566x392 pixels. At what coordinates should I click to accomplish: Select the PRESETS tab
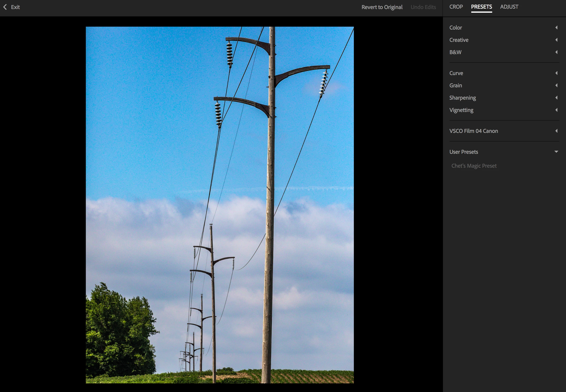[x=481, y=7]
